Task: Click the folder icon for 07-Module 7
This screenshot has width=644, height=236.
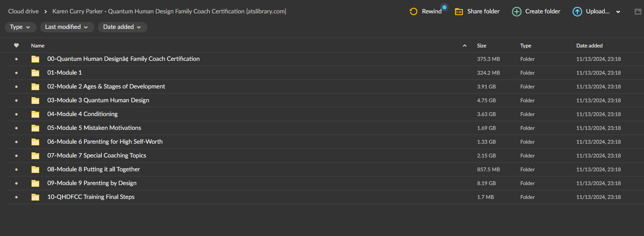Action: (35, 156)
